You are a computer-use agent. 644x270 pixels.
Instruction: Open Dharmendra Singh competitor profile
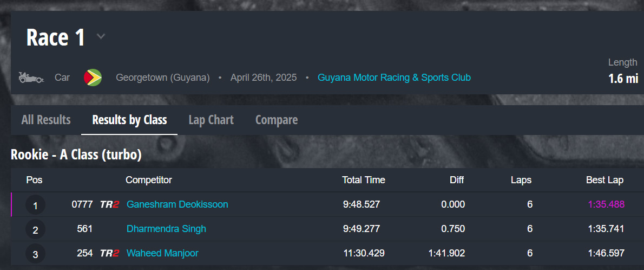[166, 229]
